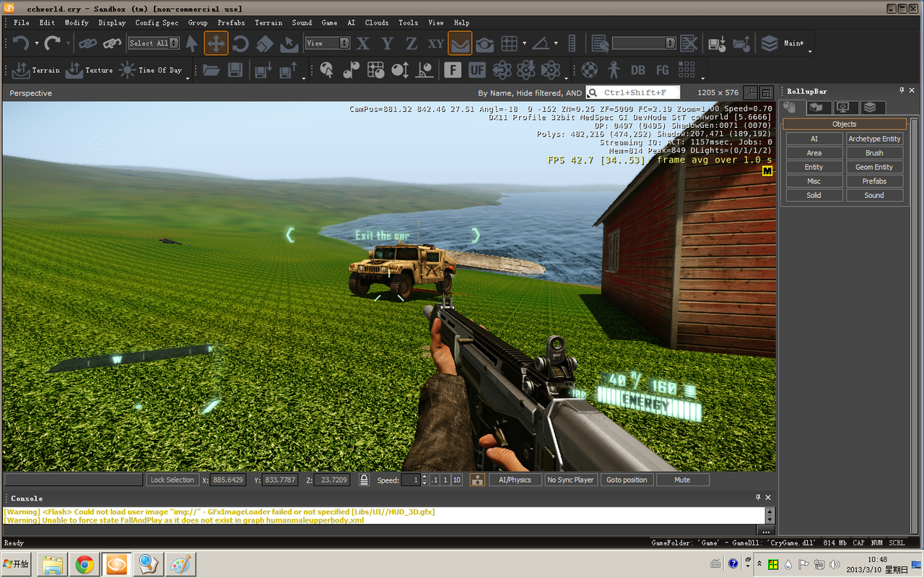Viewport: 924px width, 578px height.
Task: Open the Prefabs menu
Action: click(231, 22)
